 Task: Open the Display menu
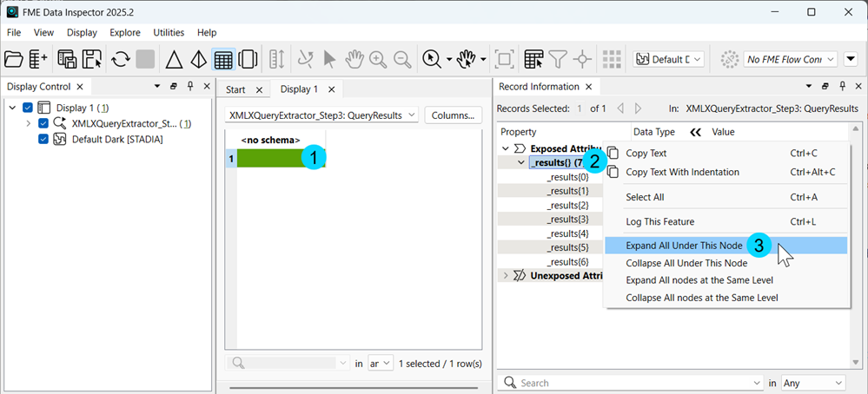[82, 33]
